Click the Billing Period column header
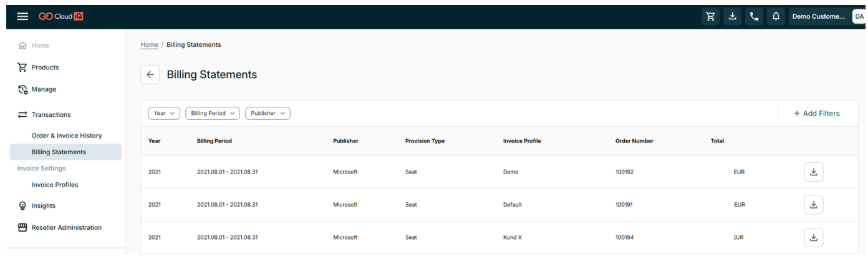The image size is (868, 256). [x=215, y=141]
